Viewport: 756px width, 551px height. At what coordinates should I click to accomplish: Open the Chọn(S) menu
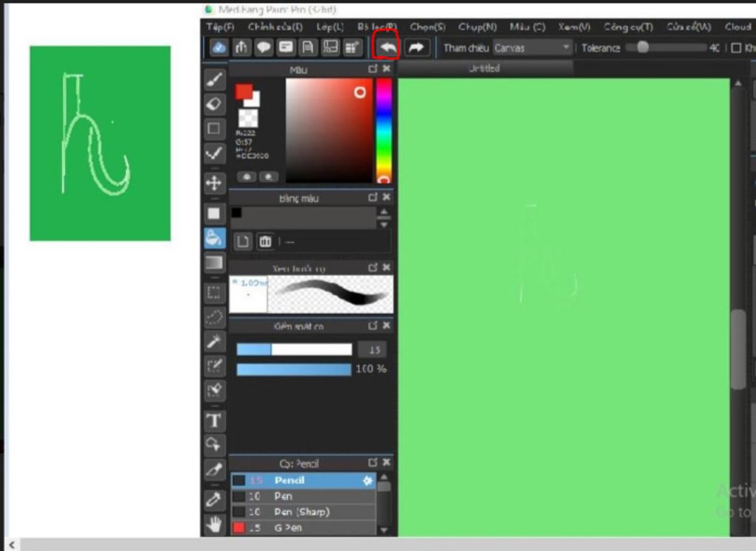427,27
